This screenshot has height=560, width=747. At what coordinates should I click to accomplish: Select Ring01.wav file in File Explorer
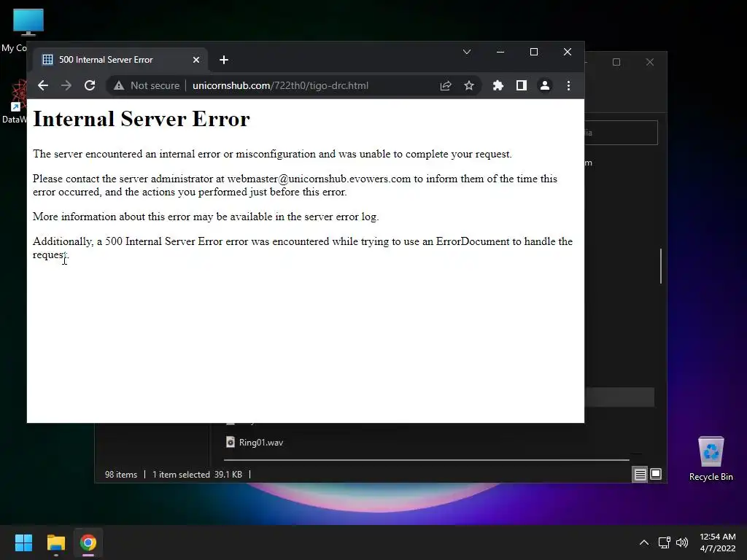tap(260, 443)
